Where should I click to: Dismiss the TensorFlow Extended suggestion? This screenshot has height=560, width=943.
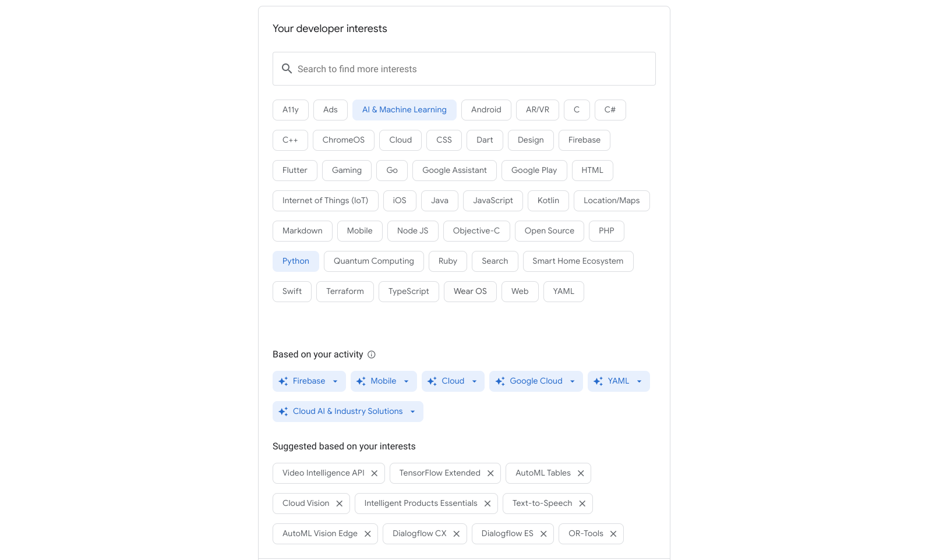[x=491, y=473]
